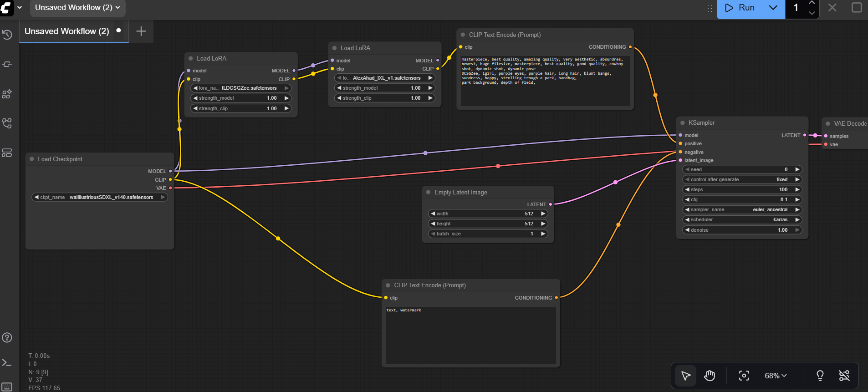Click the Empty Latent Image node title

461,192
